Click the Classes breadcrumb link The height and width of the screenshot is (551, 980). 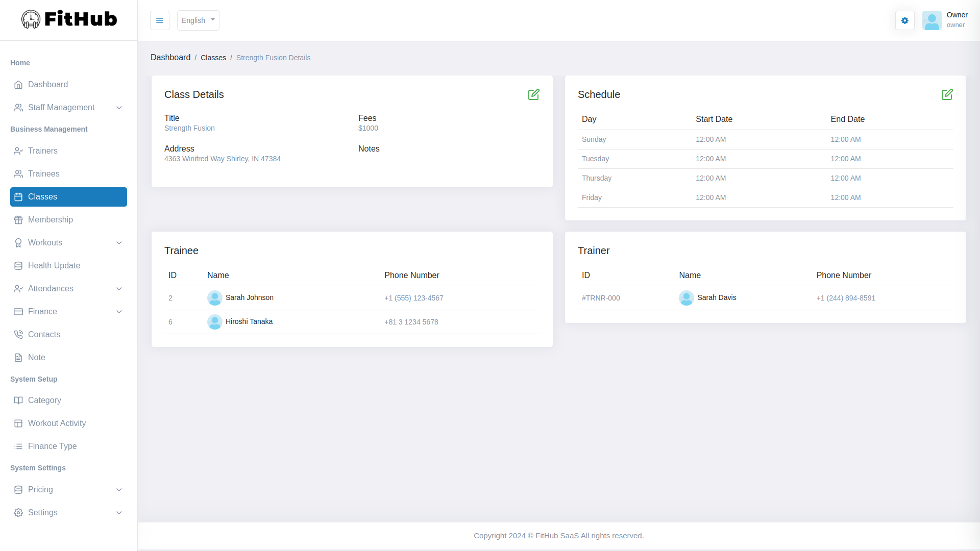213,58
